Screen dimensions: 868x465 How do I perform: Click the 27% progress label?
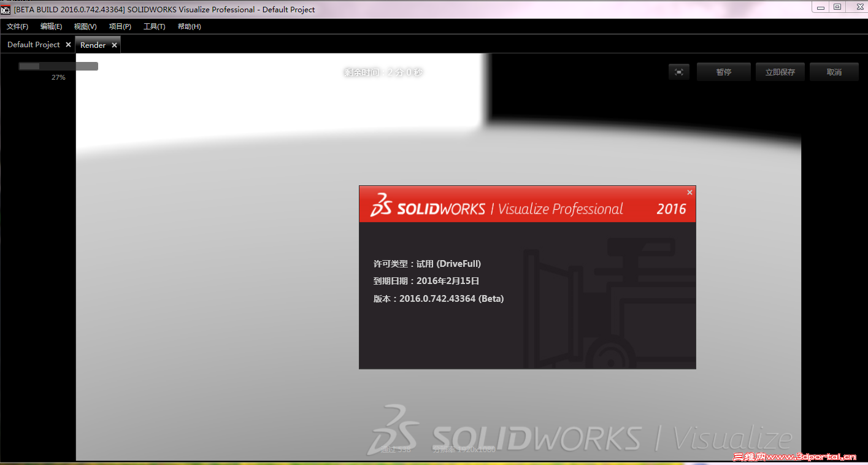click(x=58, y=77)
